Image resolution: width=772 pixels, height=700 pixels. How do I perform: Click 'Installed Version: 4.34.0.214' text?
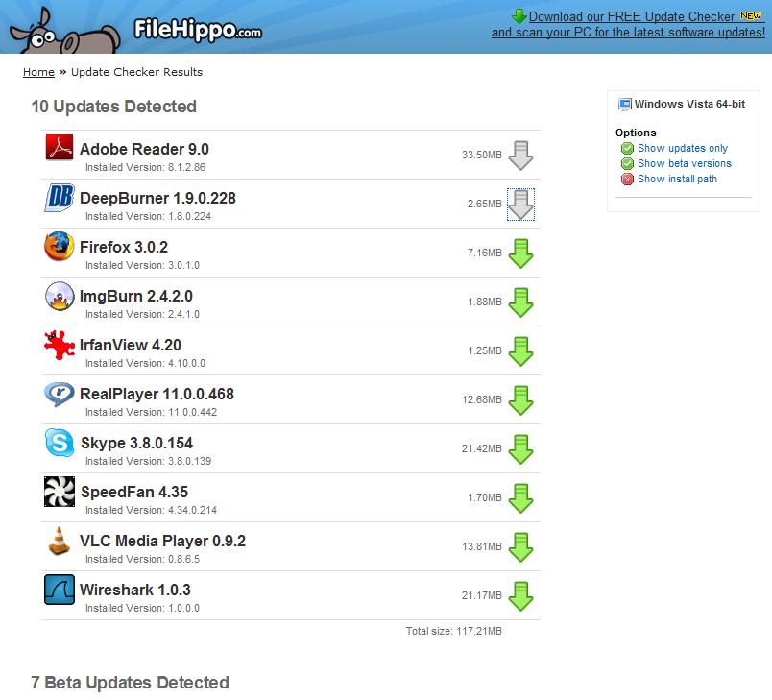tap(151, 510)
